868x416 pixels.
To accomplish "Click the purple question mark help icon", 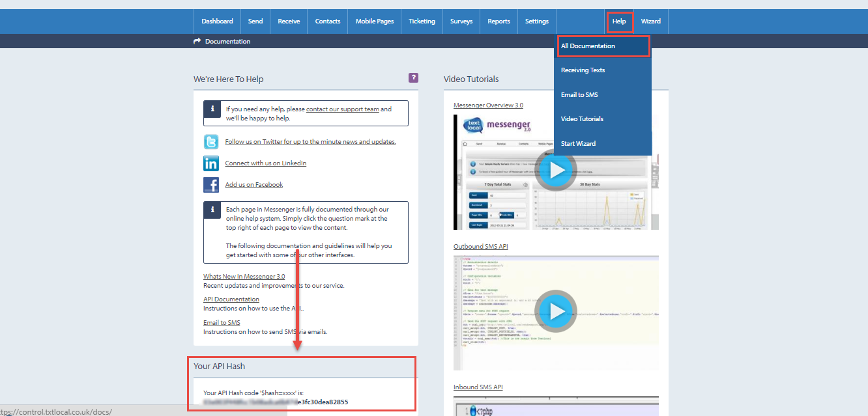I will point(413,78).
